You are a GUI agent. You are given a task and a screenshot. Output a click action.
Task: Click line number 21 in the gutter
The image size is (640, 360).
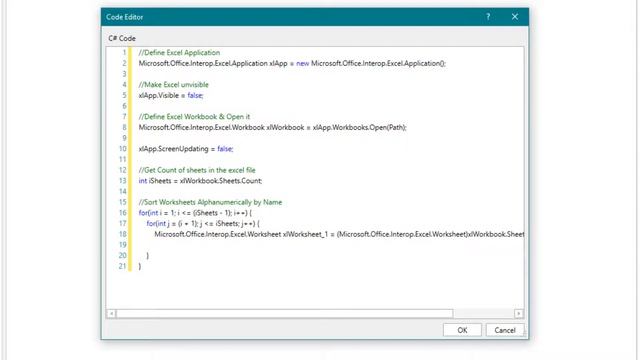(122, 266)
